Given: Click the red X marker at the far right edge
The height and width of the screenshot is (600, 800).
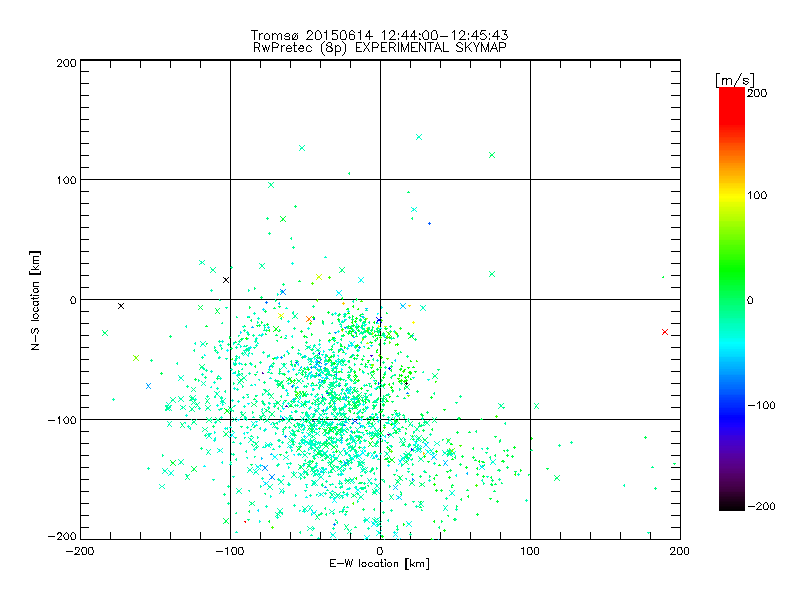Looking at the screenshot, I should point(665,332).
